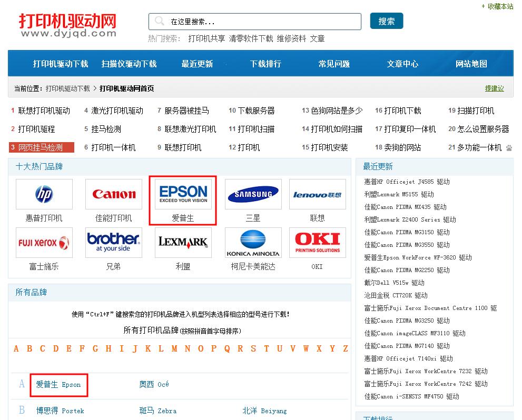
Task: Click the blue 搜索 button
Action: pos(387,21)
